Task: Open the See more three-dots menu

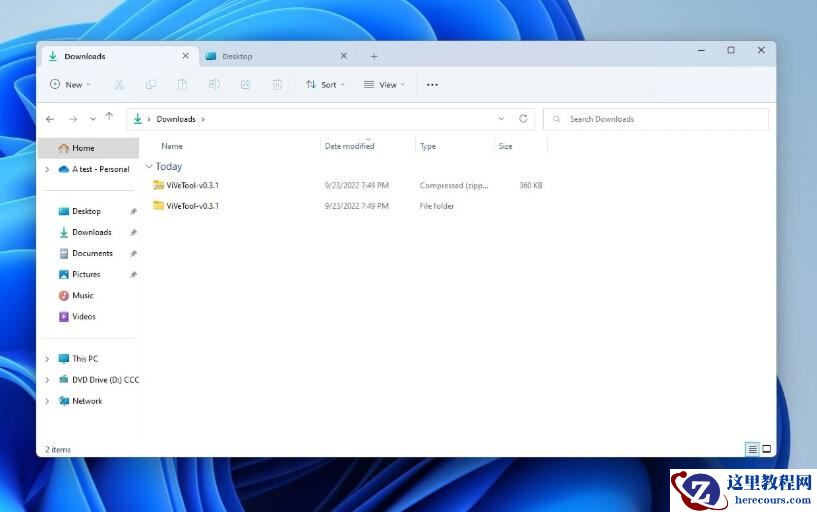Action: tap(432, 84)
